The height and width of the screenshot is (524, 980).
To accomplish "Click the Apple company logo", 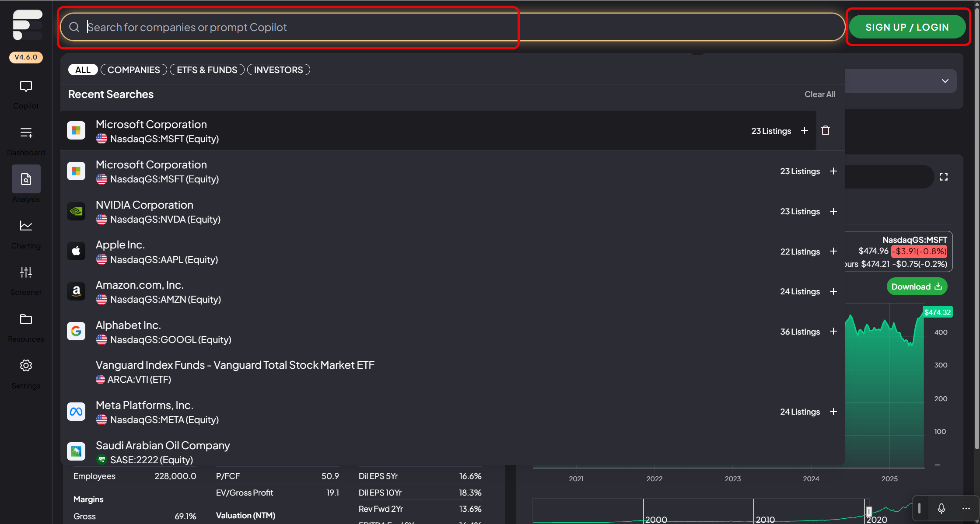I will click(76, 251).
